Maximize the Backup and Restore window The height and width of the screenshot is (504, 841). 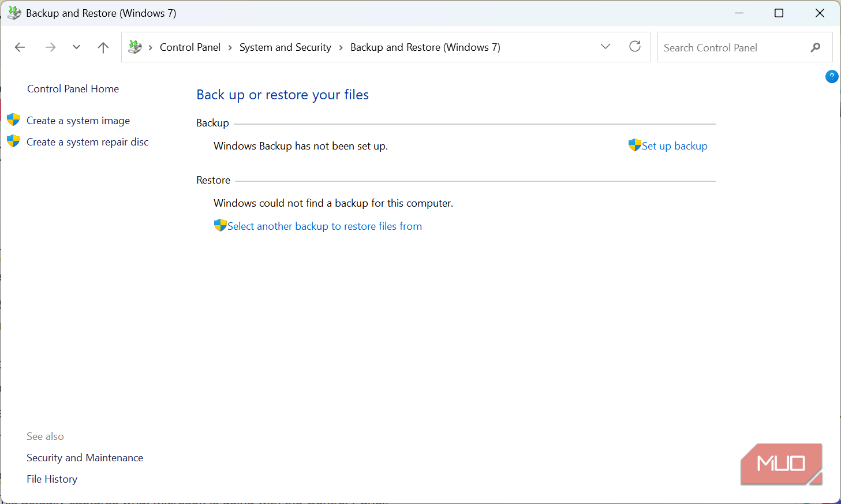pyautogui.click(x=779, y=13)
